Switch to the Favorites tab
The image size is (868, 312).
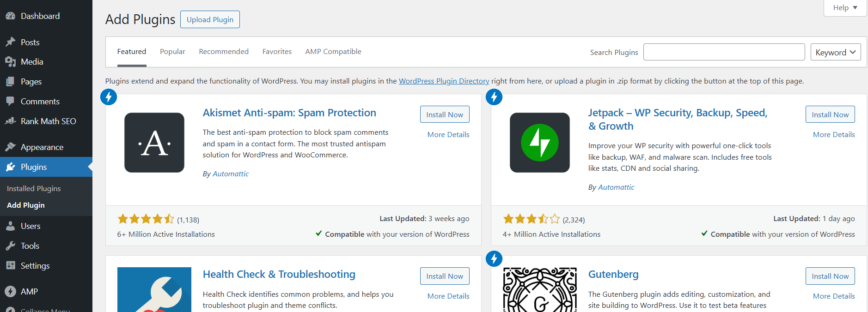[x=277, y=52]
